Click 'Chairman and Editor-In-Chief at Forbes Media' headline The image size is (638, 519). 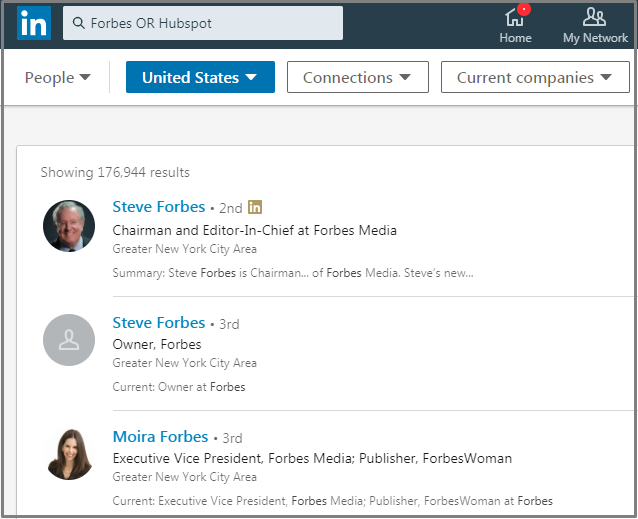[x=254, y=230]
